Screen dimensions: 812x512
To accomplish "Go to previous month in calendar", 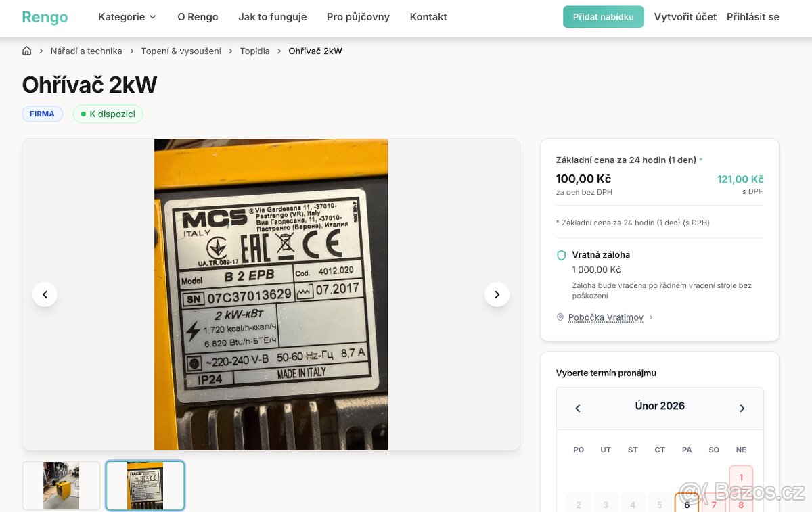I will (x=578, y=408).
